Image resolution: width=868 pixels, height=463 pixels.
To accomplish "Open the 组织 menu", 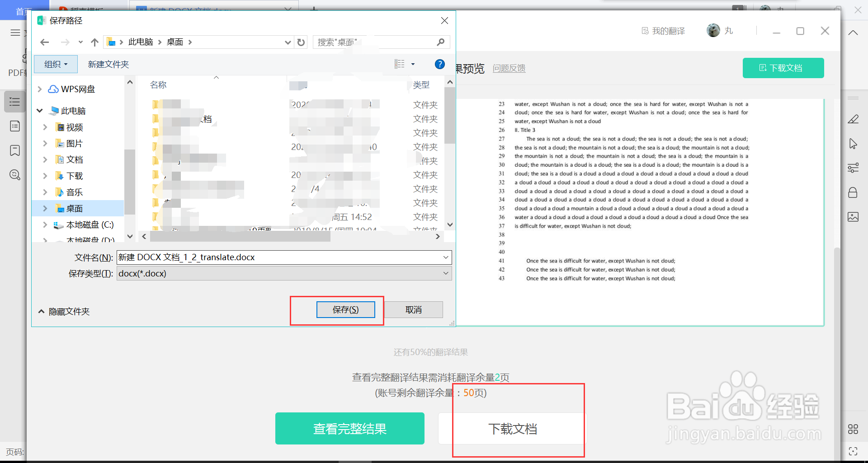I will point(56,64).
